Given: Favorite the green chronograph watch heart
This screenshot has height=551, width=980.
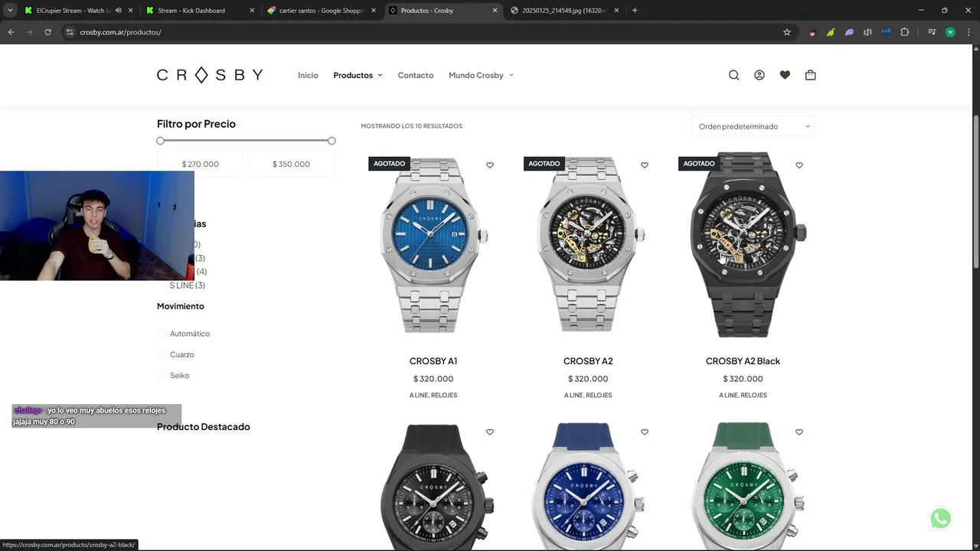Looking at the screenshot, I should coord(799,432).
